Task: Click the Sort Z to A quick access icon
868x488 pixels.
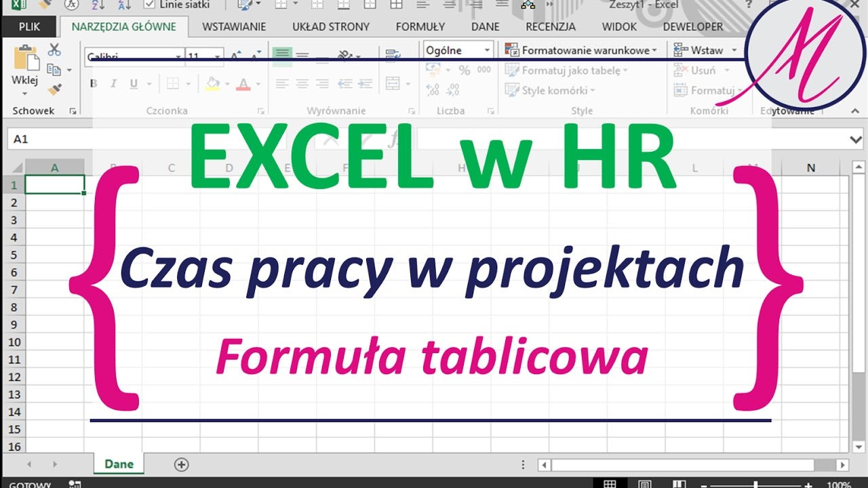Action: click(125, 5)
